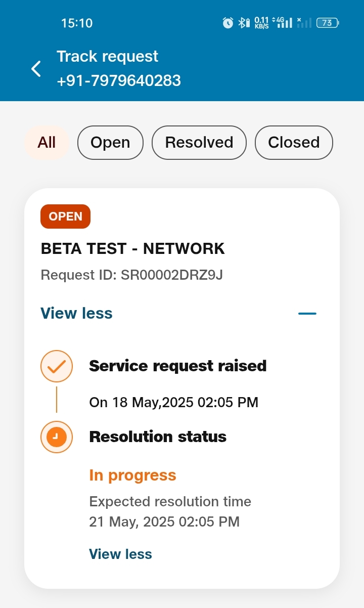Tap the phone number +91-7979640283
This screenshot has width=364, height=608.
coord(119,81)
